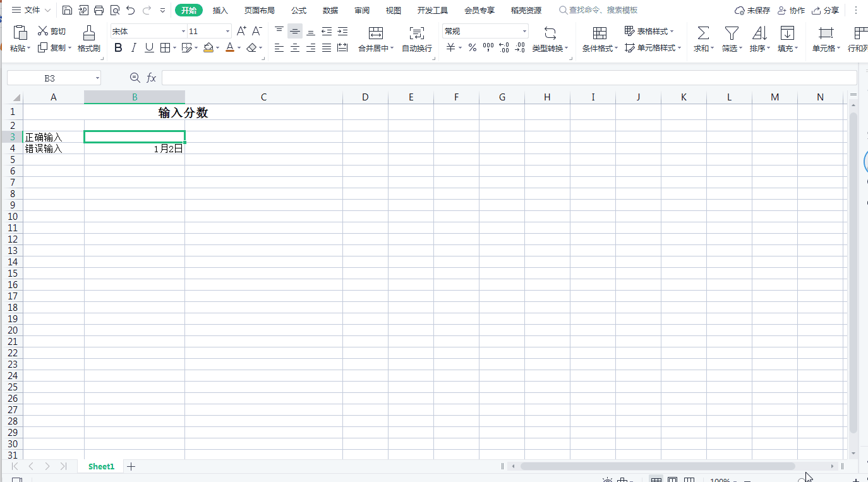Open Print Preview icon
Image resolution: width=868 pixels, height=482 pixels.
tap(114, 10)
